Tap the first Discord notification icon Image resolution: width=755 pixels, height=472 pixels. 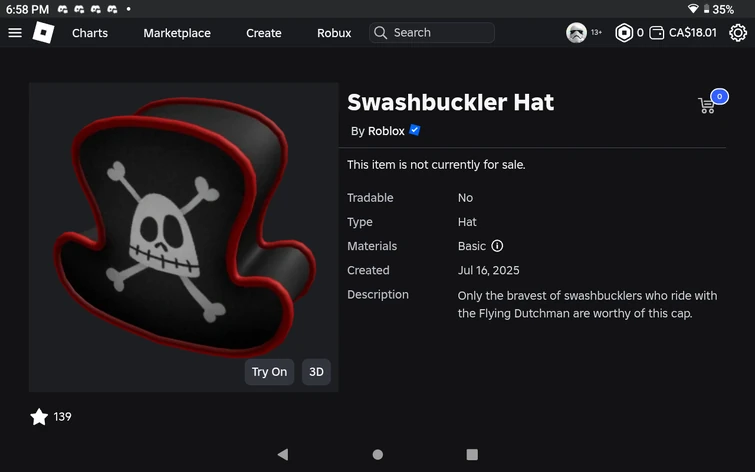(x=63, y=9)
